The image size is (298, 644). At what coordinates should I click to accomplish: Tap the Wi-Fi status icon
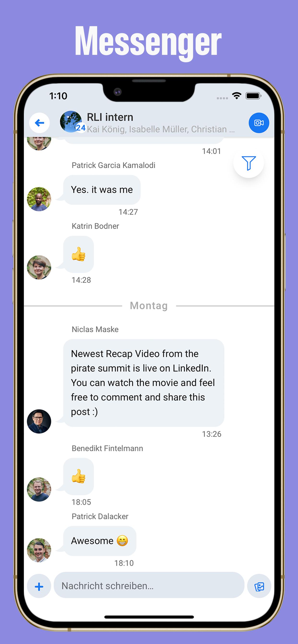(x=236, y=96)
